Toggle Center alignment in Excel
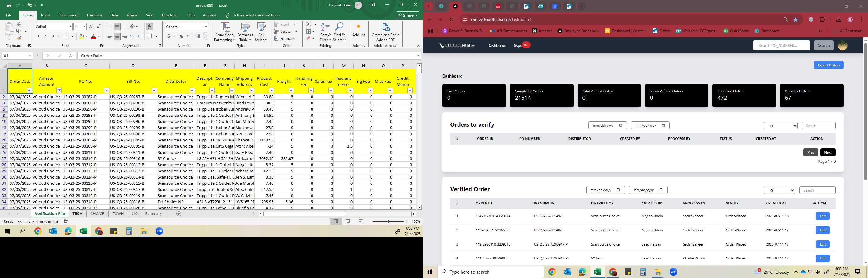The image size is (868, 278). click(117, 36)
